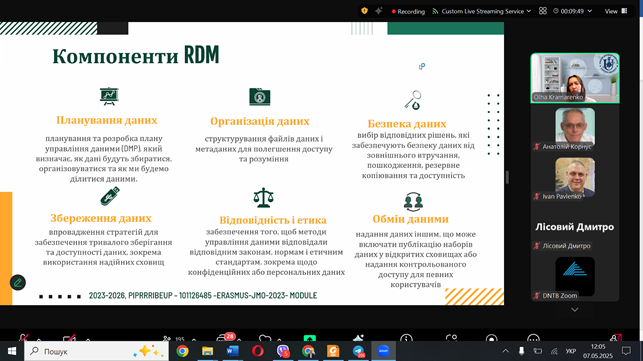
Task: Click the meeting security shield icon
Action: (364, 11)
